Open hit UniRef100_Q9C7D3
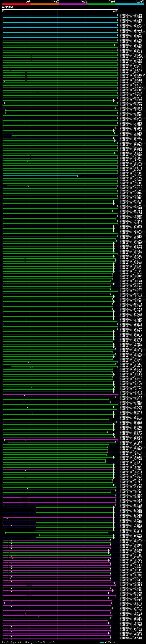 point(131,22)
